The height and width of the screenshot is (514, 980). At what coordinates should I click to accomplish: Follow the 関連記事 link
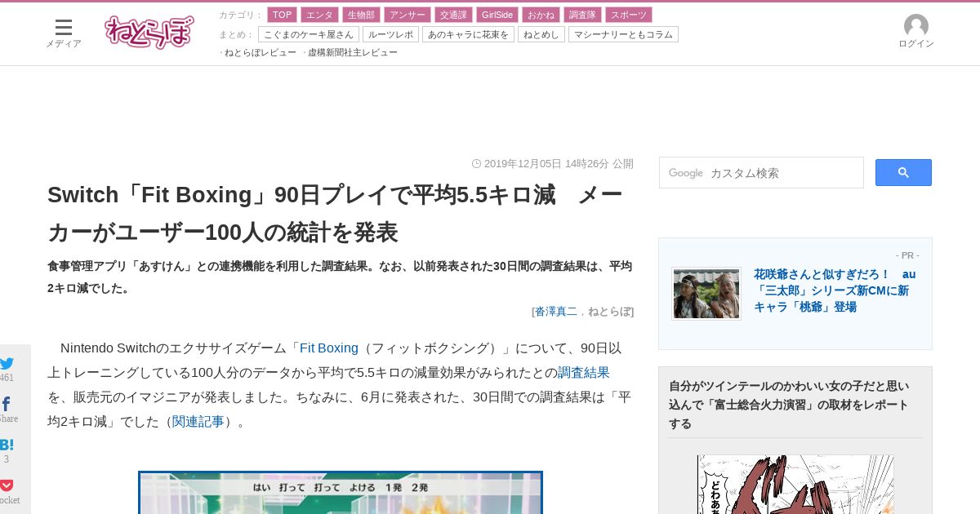click(198, 422)
